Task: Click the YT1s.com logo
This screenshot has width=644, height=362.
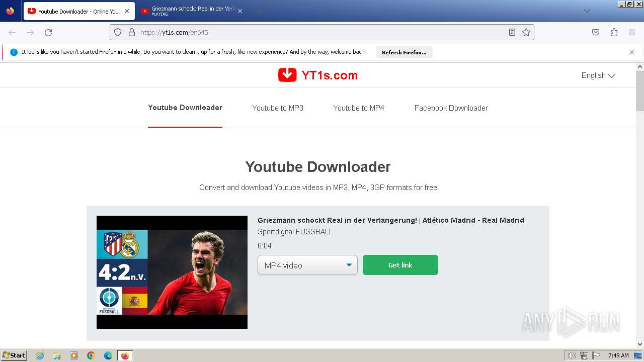Action: 317,75
